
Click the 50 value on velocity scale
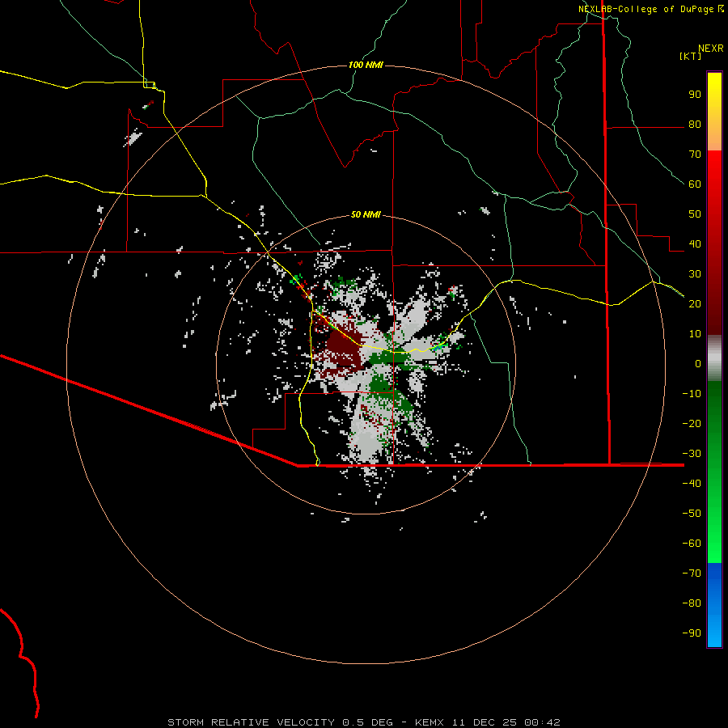pyautogui.click(x=695, y=214)
